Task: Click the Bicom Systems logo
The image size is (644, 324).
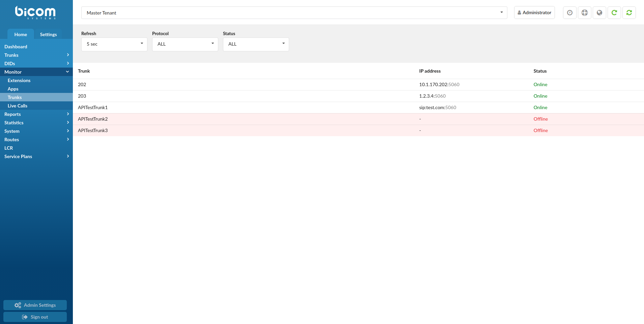Action: click(35, 13)
